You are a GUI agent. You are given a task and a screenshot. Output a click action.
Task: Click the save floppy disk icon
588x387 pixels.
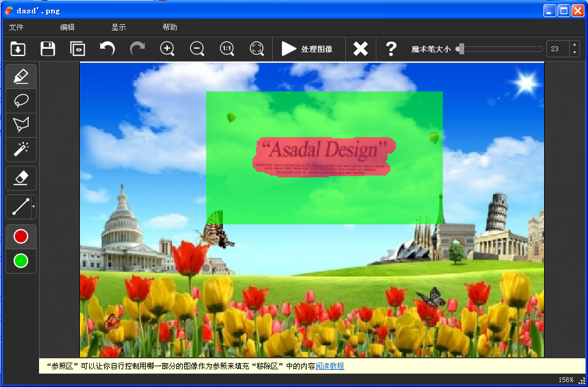pyautogui.click(x=48, y=49)
